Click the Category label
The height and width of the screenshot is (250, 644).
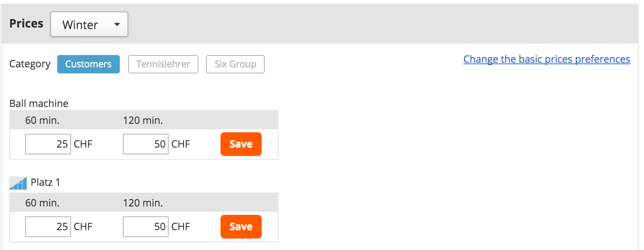[30, 64]
